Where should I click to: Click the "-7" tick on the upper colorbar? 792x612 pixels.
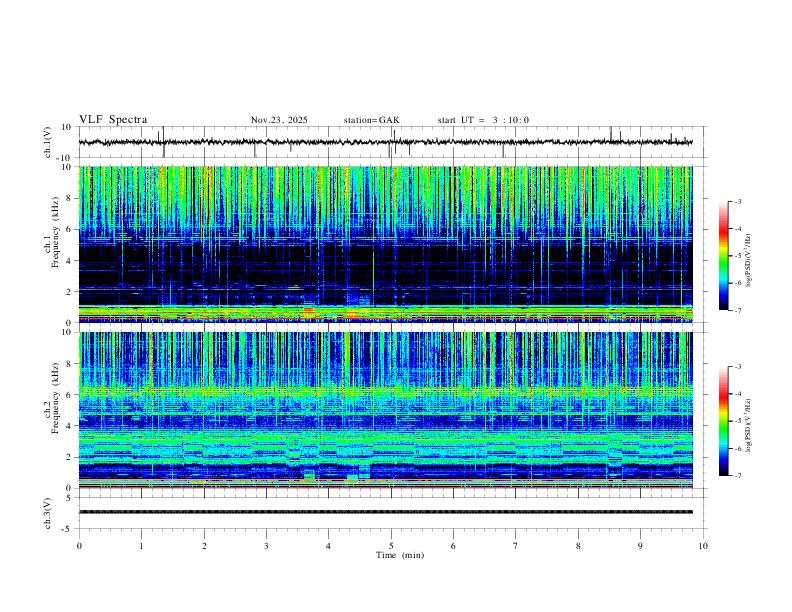(737, 311)
